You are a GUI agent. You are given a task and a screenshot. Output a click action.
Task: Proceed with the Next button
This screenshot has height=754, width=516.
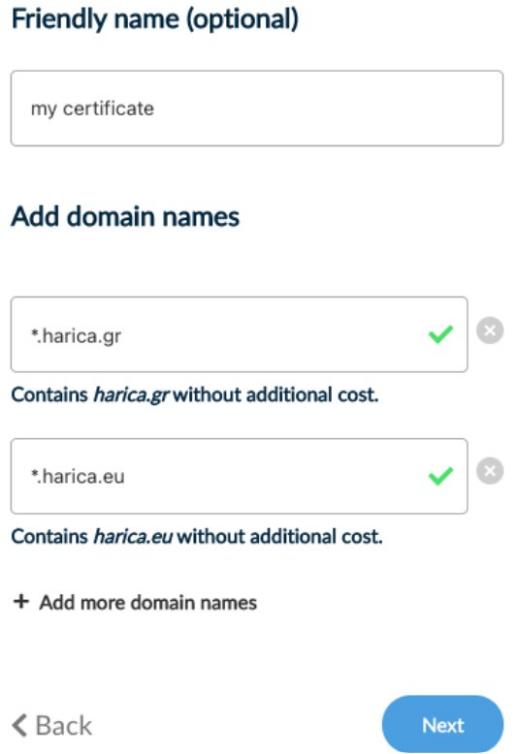(442, 725)
